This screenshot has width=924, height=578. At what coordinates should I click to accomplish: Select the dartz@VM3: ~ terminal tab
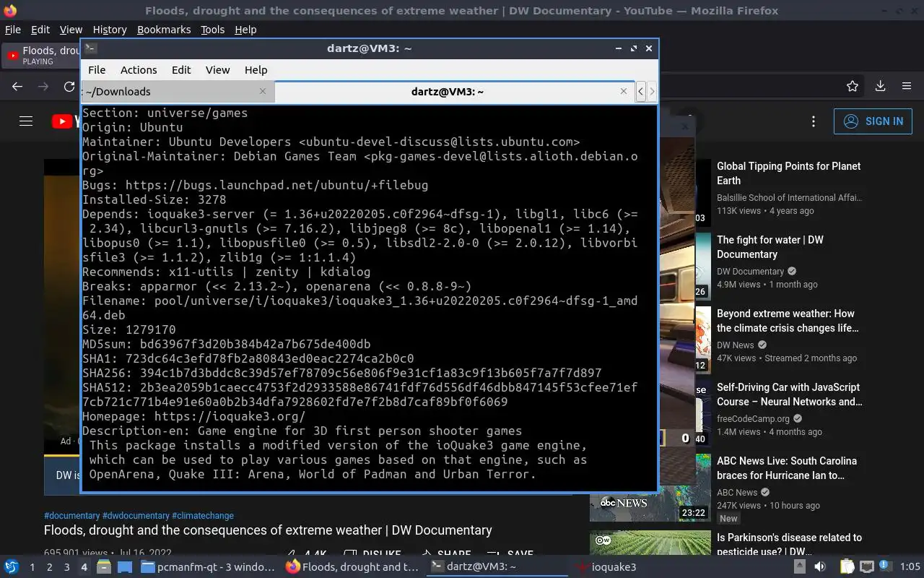[455, 91]
